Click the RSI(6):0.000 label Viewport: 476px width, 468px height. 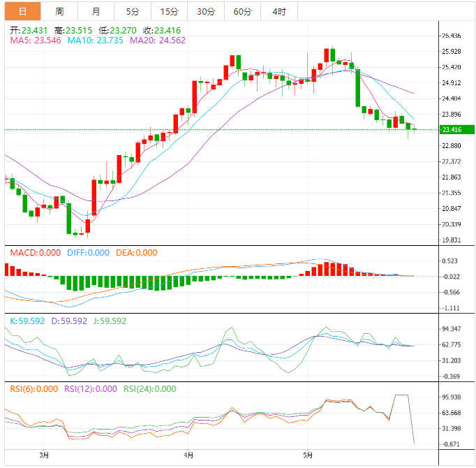pos(34,388)
